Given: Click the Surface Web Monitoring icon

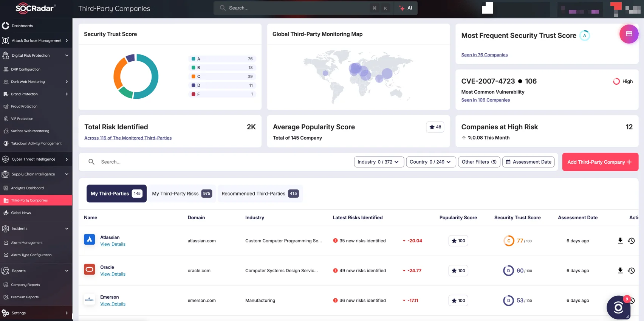Looking at the screenshot, I should tap(6, 131).
